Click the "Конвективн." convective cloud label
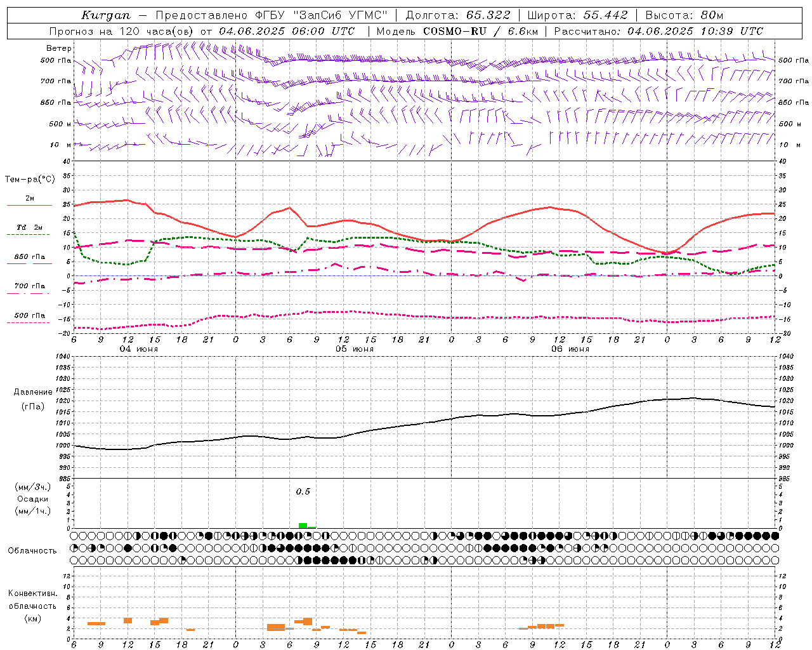This screenshot has width=812, height=650. click(33, 594)
